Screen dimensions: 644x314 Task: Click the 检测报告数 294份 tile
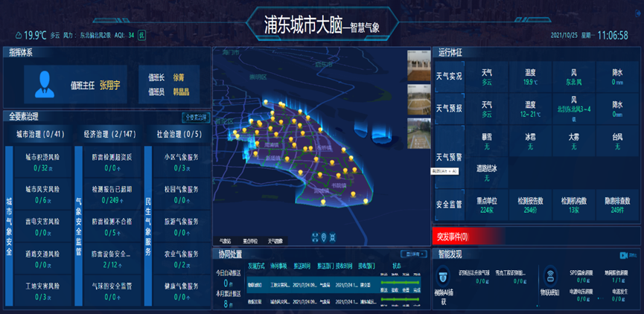[530, 205]
